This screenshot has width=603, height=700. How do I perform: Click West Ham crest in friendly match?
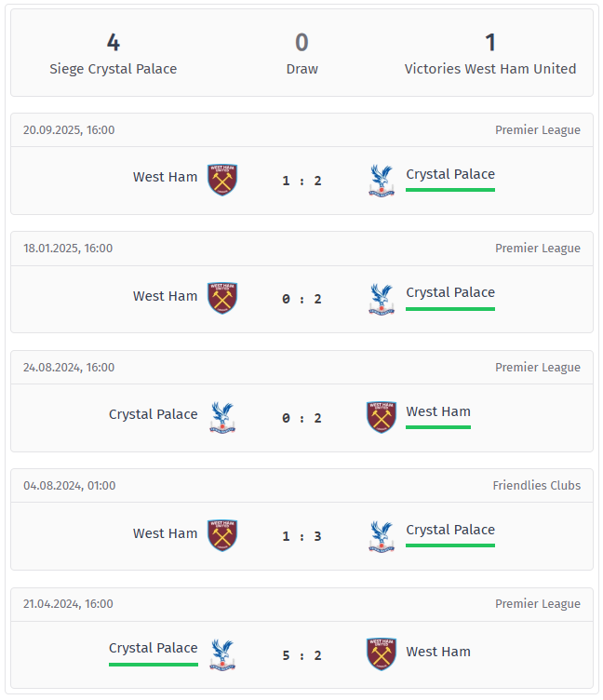222,535
